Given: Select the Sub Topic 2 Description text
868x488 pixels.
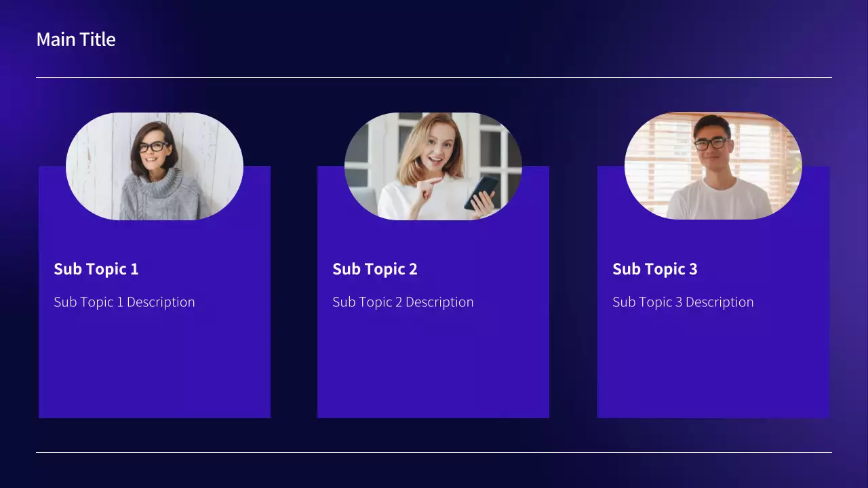Looking at the screenshot, I should click(403, 302).
